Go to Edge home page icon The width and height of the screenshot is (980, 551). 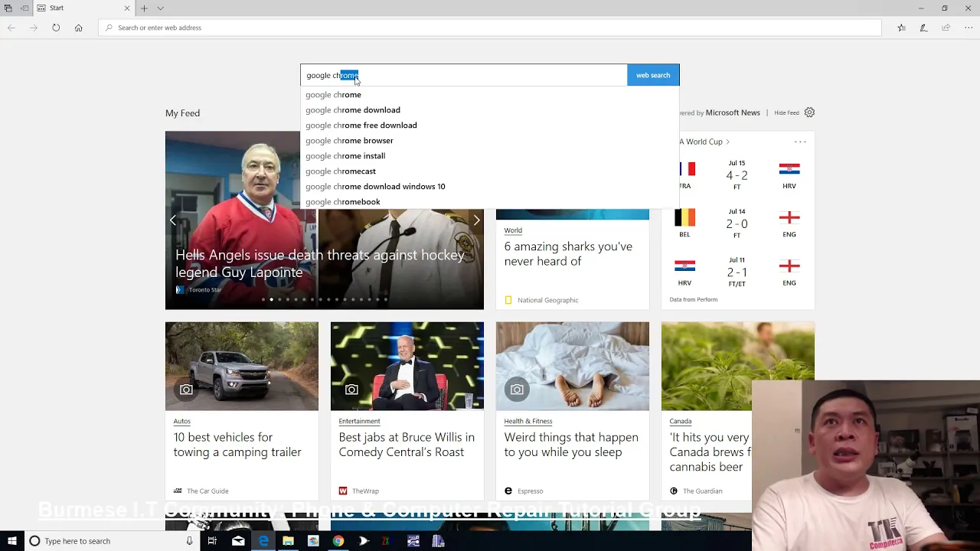tap(78, 28)
